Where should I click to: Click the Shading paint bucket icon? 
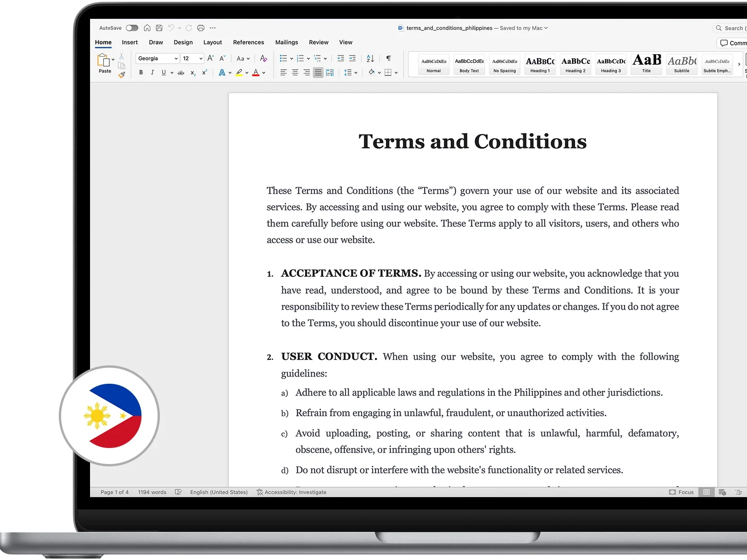tap(371, 73)
